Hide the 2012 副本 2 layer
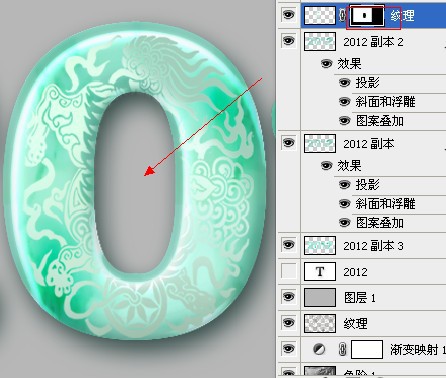The height and width of the screenshot is (378, 446). [288, 41]
